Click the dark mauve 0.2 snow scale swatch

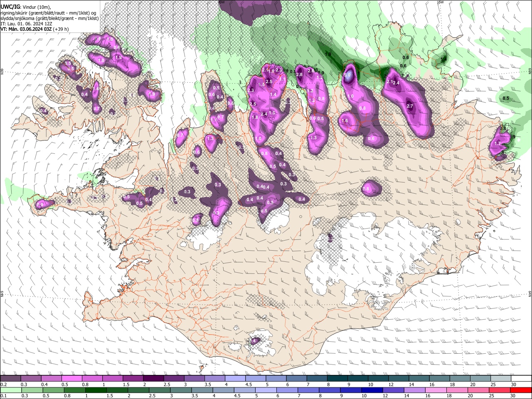[x=10, y=379]
